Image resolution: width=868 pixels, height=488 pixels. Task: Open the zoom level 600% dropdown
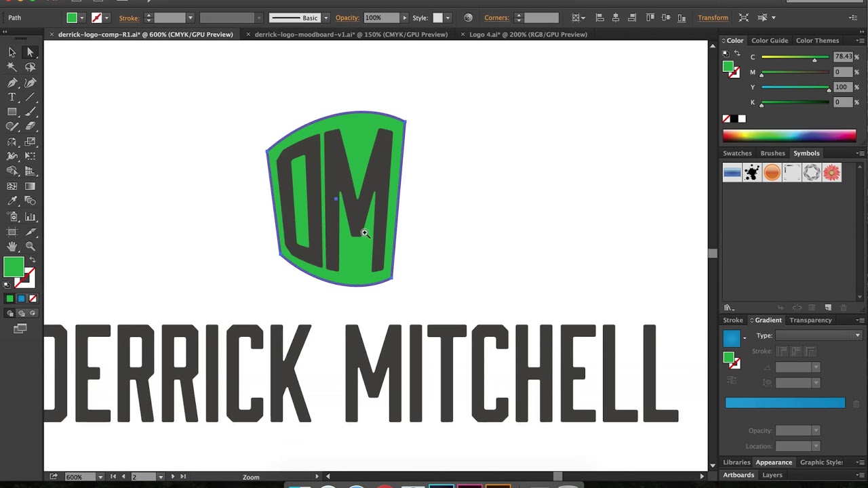pos(100,476)
